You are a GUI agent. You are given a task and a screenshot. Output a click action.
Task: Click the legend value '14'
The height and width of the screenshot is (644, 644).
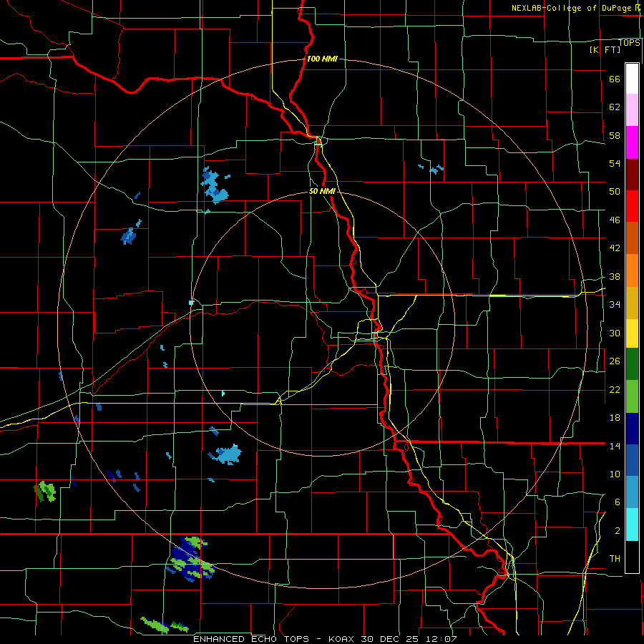[x=615, y=446]
